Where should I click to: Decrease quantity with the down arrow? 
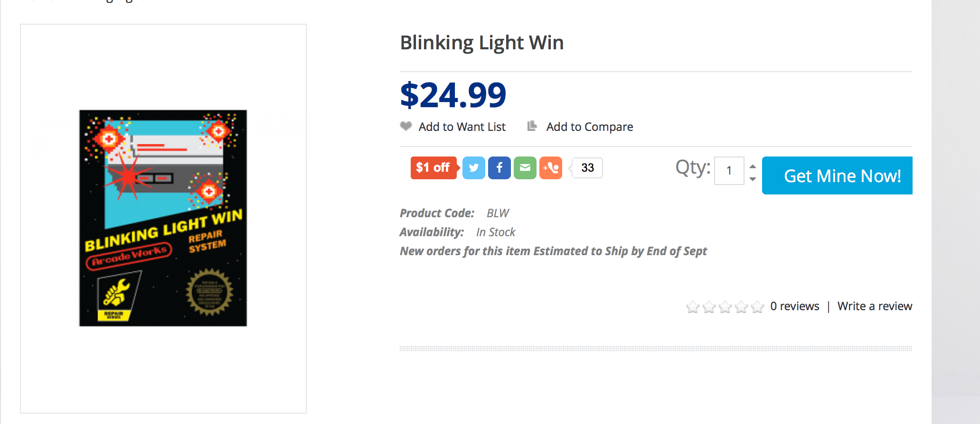[753, 179]
